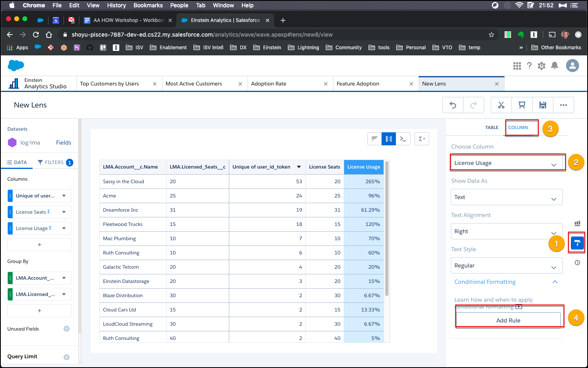Click the help question mark icon
The height and width of the screenshot is (368, 588).
point(529,66)
